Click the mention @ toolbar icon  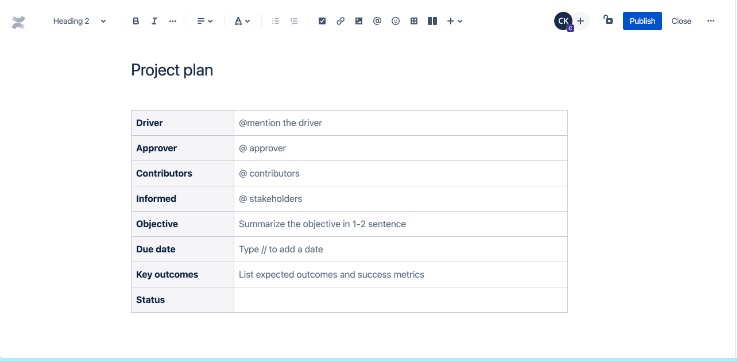click(377, 21)
